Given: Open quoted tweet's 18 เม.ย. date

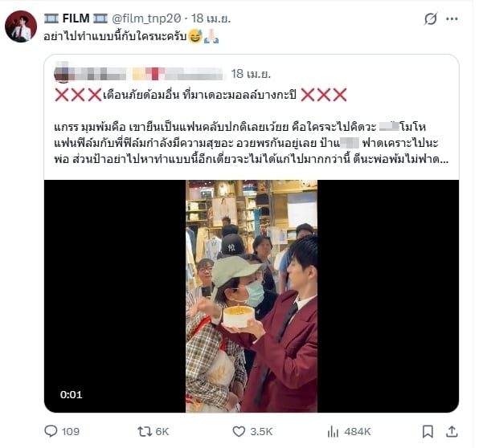Looking at the screenshot, I should (x=251, y=74).
